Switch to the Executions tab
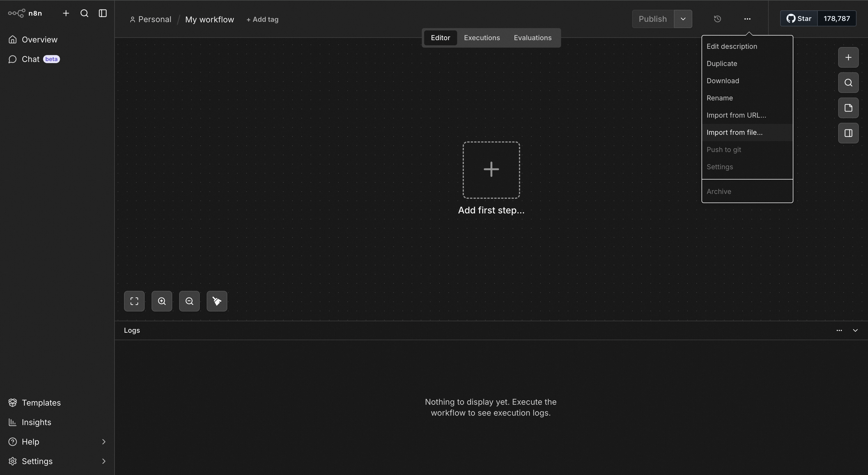Image resolution: width=868 pixels, height=475 pixels. click(x=482, y=38)
